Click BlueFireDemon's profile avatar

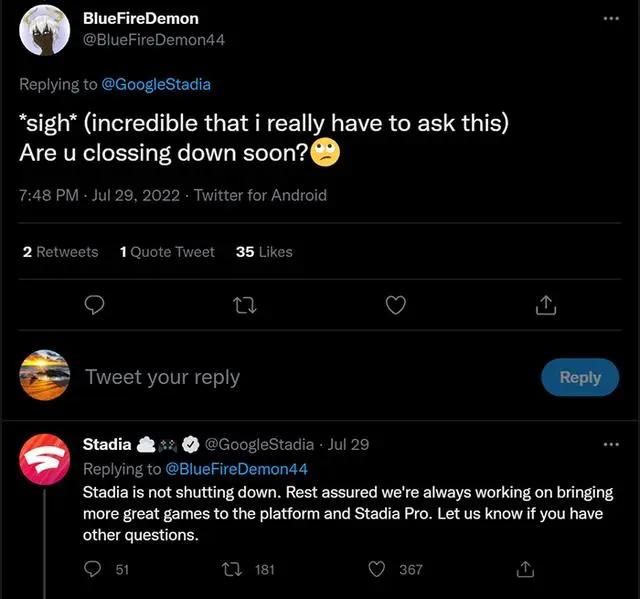click(45, 29)
